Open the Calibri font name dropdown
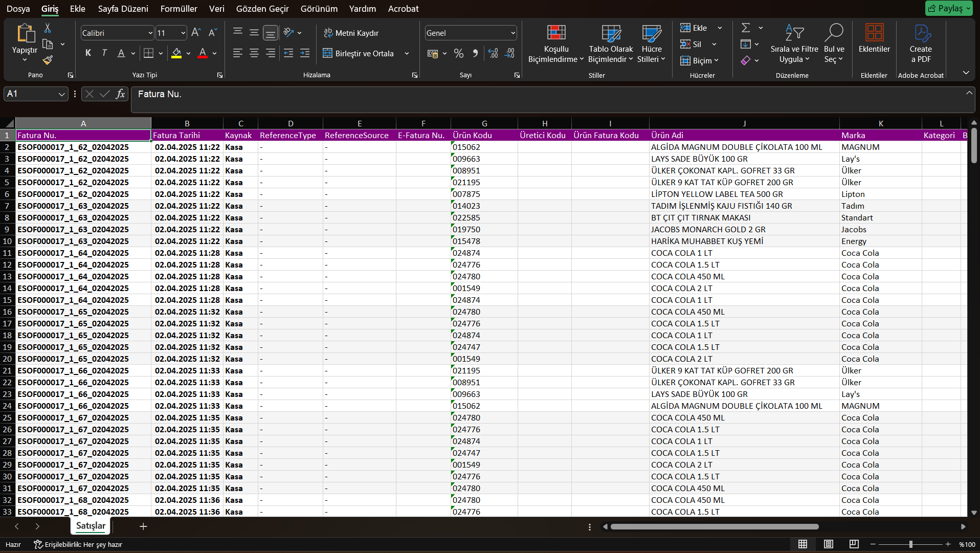Screen dimensions: 980x553 [150, 33]
